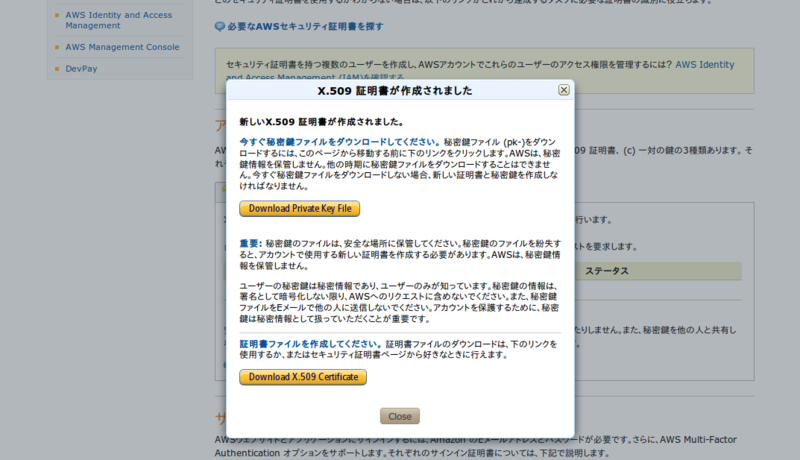Click the ステータス column header behind dialog
The height and width of the screenshot is (460, 800).
607,271
